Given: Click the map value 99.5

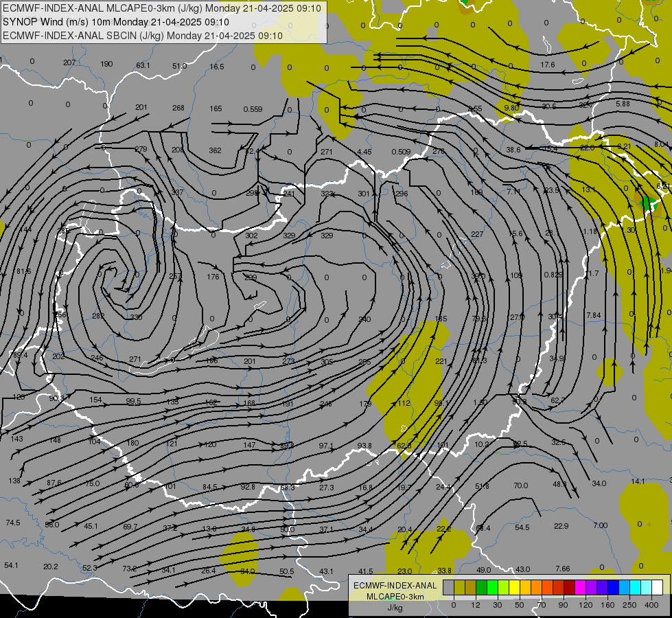Looking at the screenshot, I should (x=133, y=402).
